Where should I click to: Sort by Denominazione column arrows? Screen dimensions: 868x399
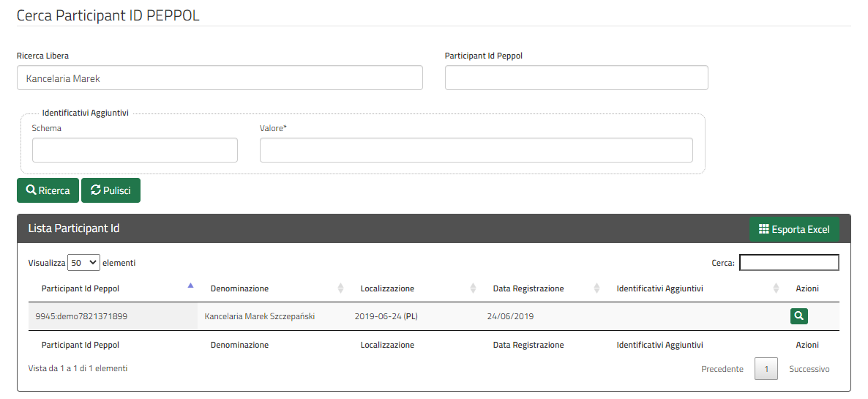341,288
